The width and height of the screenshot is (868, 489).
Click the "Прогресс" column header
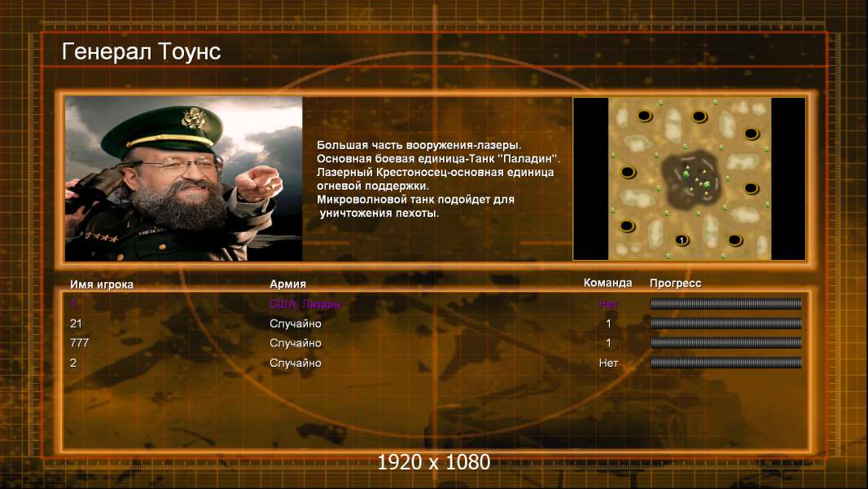675,283
